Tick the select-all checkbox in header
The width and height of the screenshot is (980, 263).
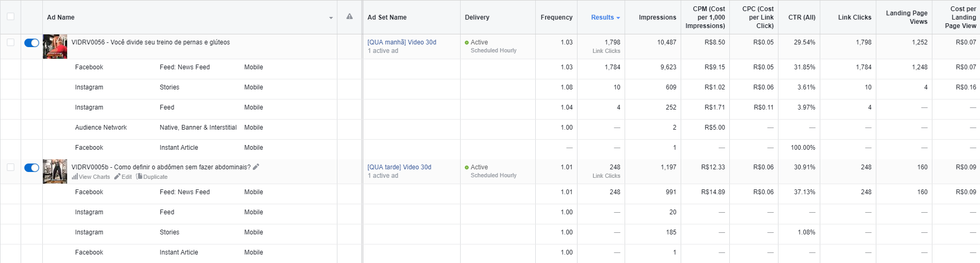(x=11, y=16)
